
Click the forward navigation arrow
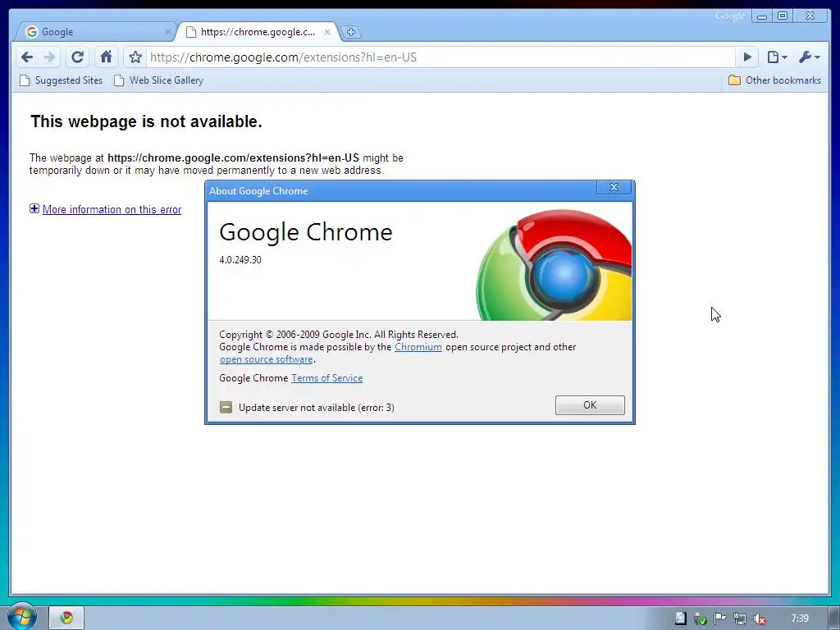pyautogui.click(x=49, y=57)
